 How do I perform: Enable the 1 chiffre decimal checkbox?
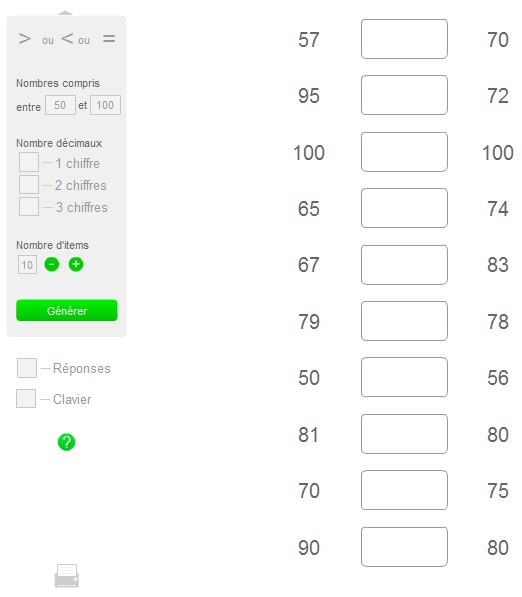pyautogui.click(x=29, y=162)
